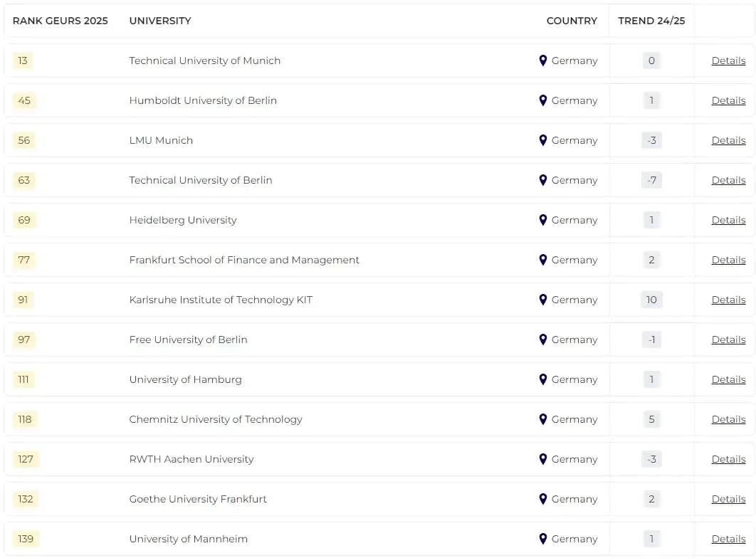Click the location pin beside Humboldt University of Berlin

click(543, 100)
